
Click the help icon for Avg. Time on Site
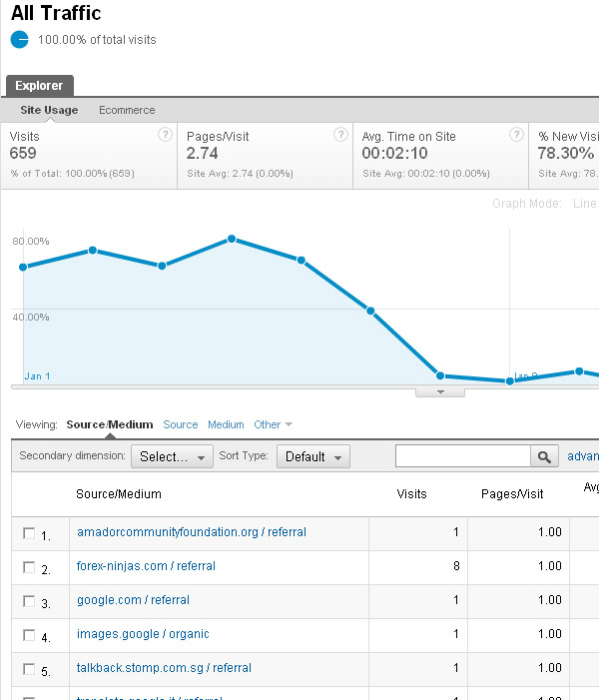click(x=516, y=135)
